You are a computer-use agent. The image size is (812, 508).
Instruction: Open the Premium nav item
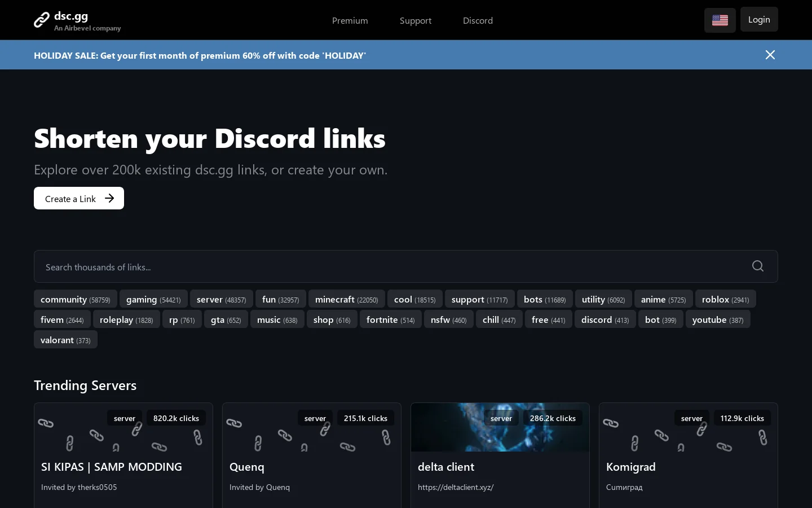tap(350, 20)
